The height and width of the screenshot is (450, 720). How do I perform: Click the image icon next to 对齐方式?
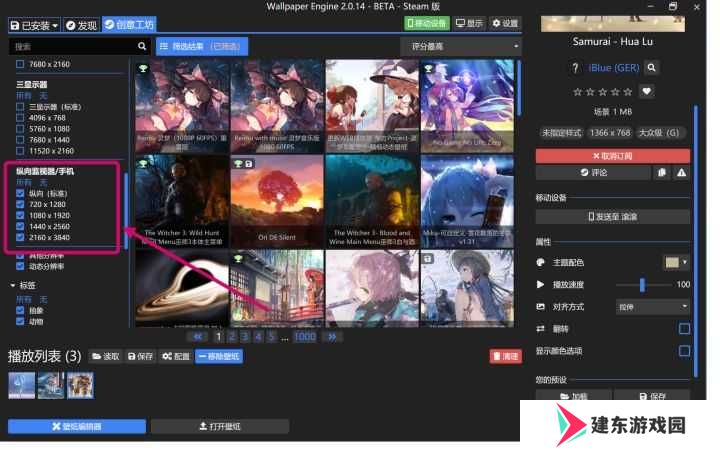(x=540, y=307)
